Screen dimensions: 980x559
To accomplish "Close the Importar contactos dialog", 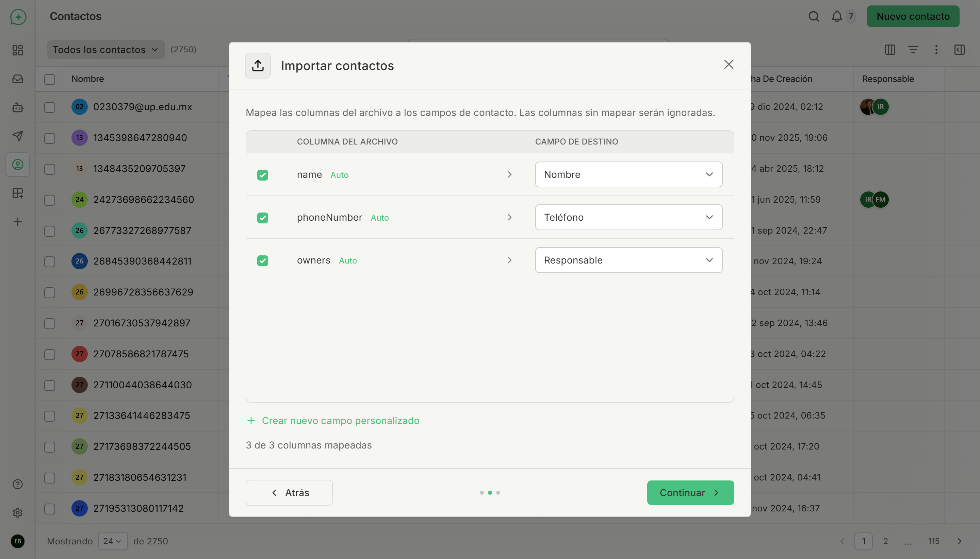I will (x=729, y=65).
